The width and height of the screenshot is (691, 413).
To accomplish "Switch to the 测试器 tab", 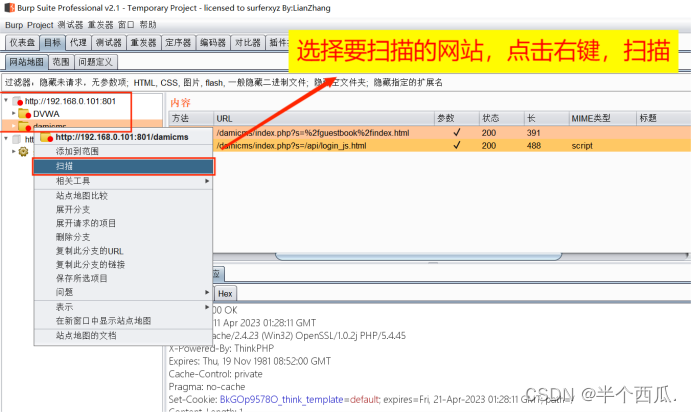I will (x=109, y=43).
